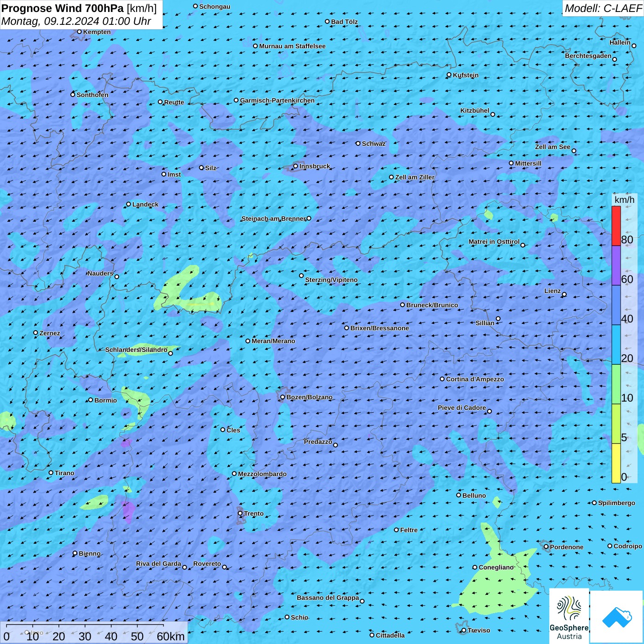This screenshot has width=644, height=644.
Task: Click the Meran/Merano label
Action: point(273,341)
